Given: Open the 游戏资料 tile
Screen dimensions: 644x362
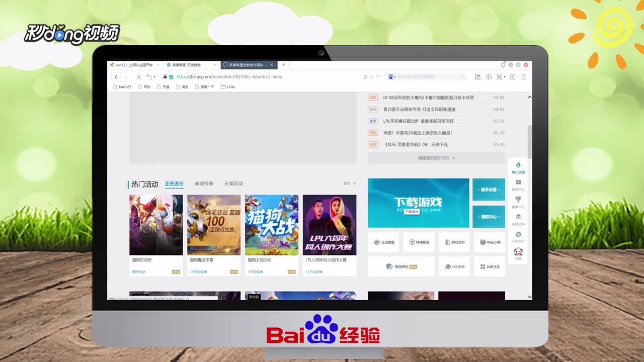Looking at the screenshot, I should coord(454,242).
